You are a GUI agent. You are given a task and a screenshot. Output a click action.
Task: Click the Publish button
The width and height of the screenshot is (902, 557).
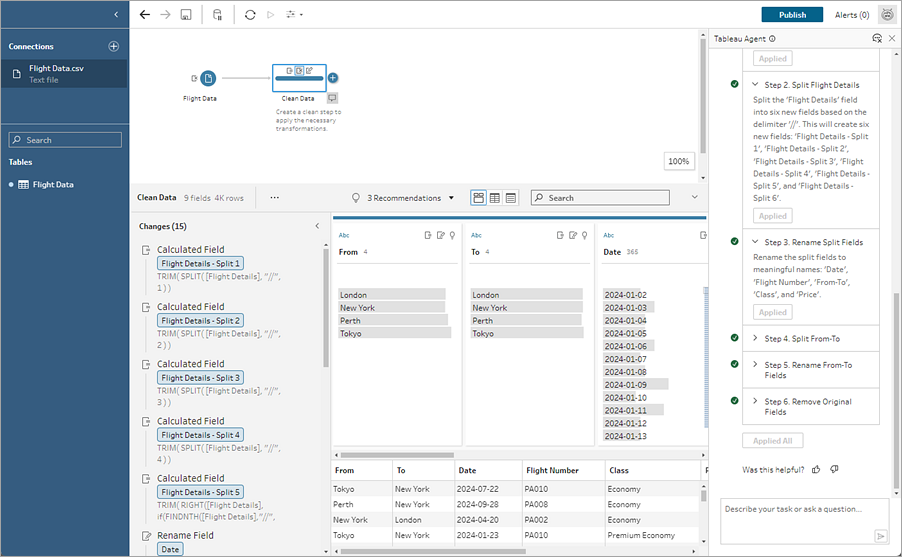click(x=792, y=15)
